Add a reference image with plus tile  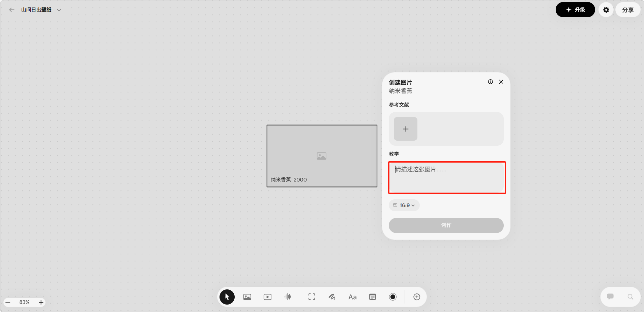pyautogui.click(x=406, y=129)
